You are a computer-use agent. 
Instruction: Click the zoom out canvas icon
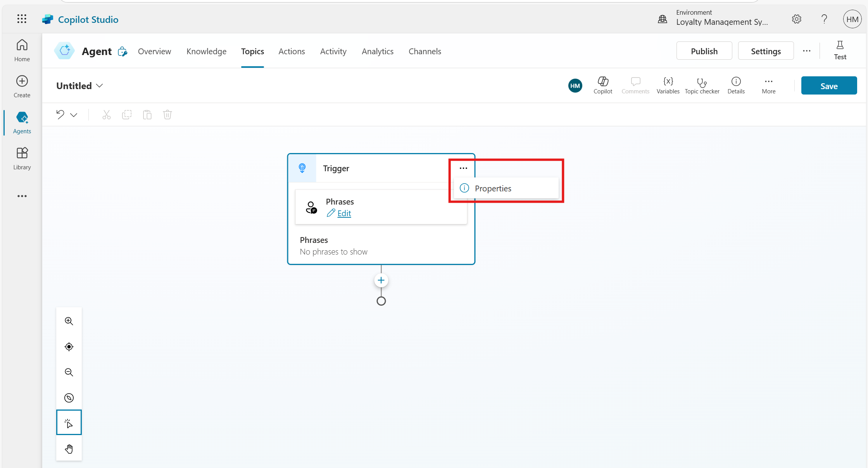click(69, 372)
